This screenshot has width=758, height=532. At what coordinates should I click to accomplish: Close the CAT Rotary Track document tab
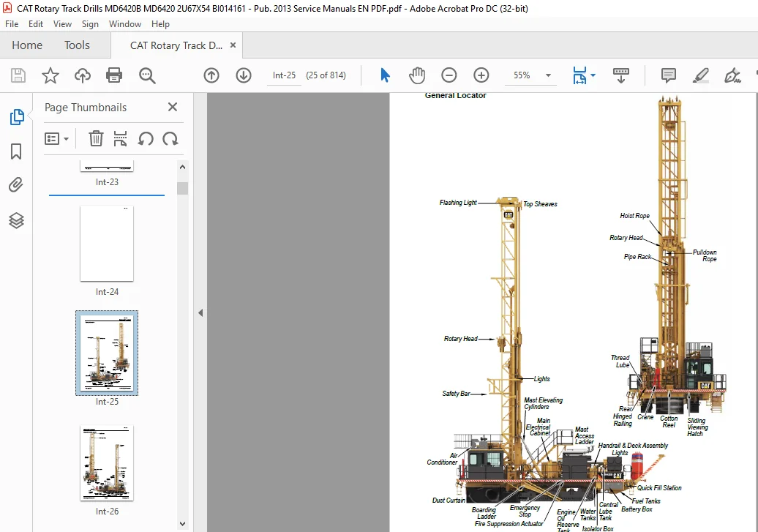[x=233, y=45]
